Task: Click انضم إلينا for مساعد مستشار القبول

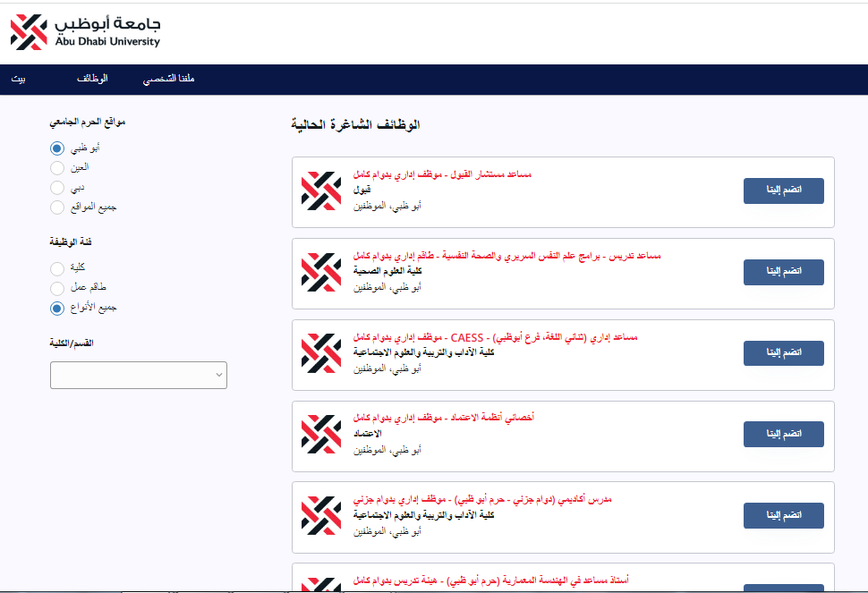Action: 783,191
